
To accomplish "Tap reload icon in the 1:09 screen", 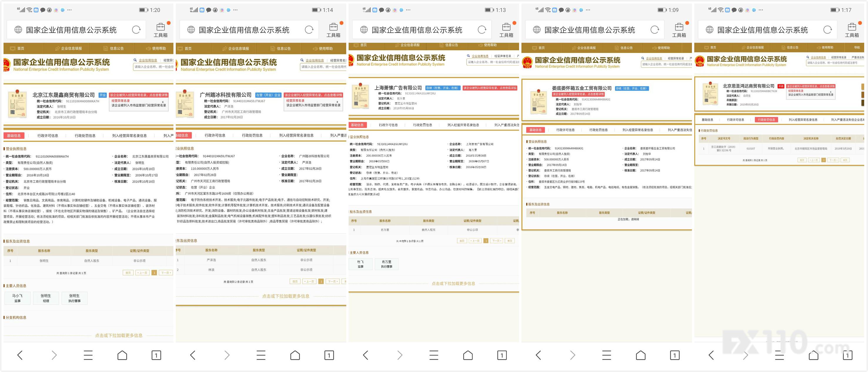I will click(655, 30).
